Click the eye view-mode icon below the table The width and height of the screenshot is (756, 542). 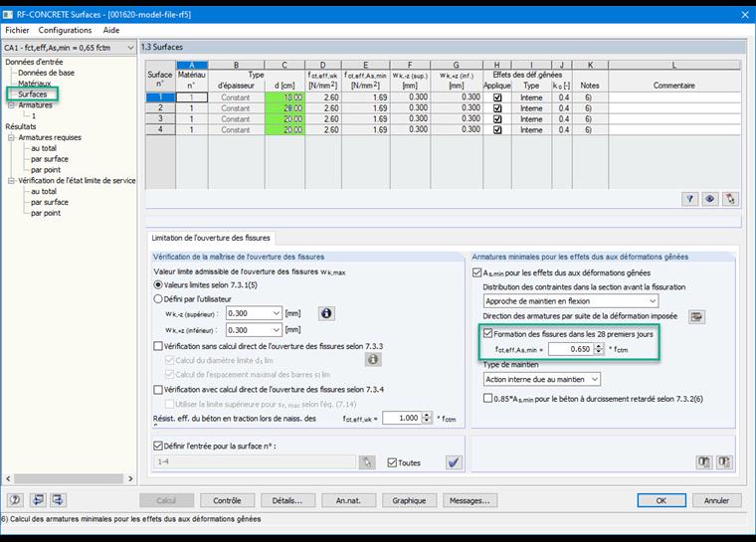pos(710,199)
